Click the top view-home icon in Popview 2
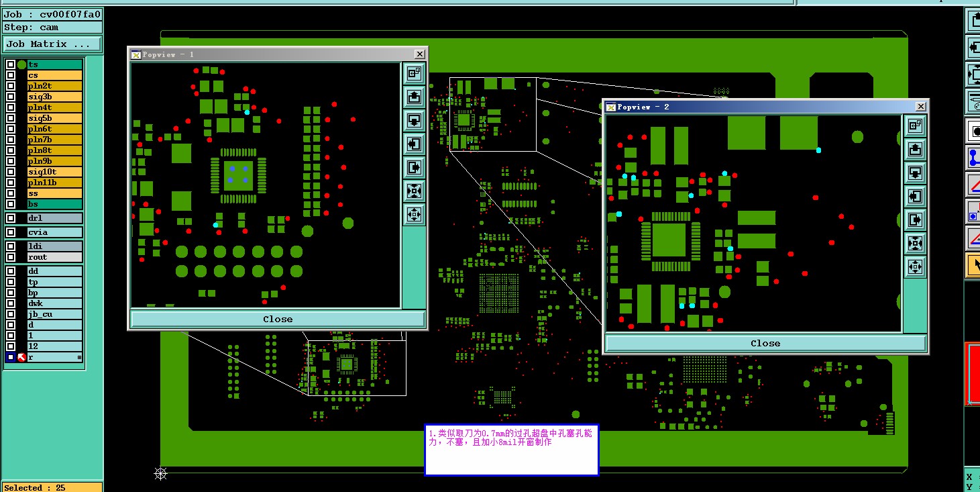 915,126
